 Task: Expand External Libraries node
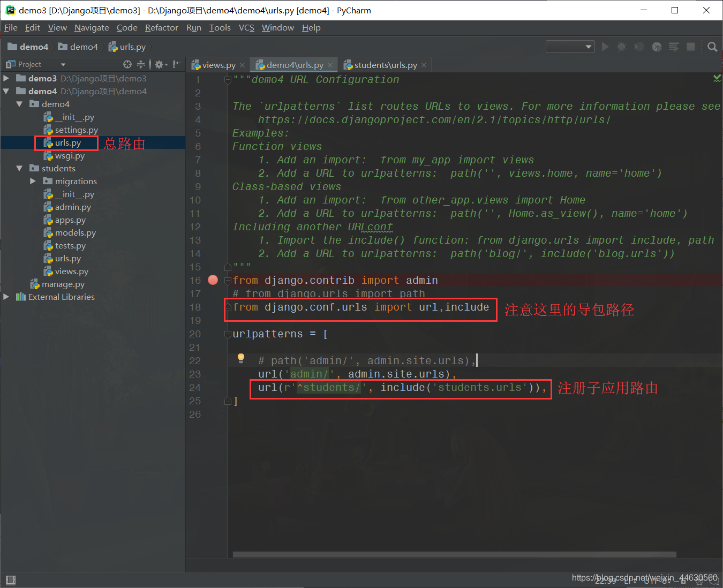coord(6,297)
